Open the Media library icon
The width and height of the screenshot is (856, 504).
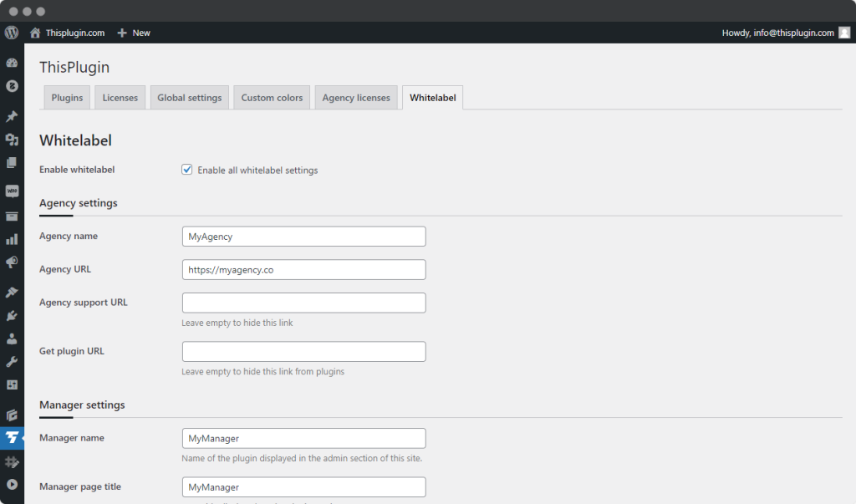pyautogui.click(x=12, y=140)
